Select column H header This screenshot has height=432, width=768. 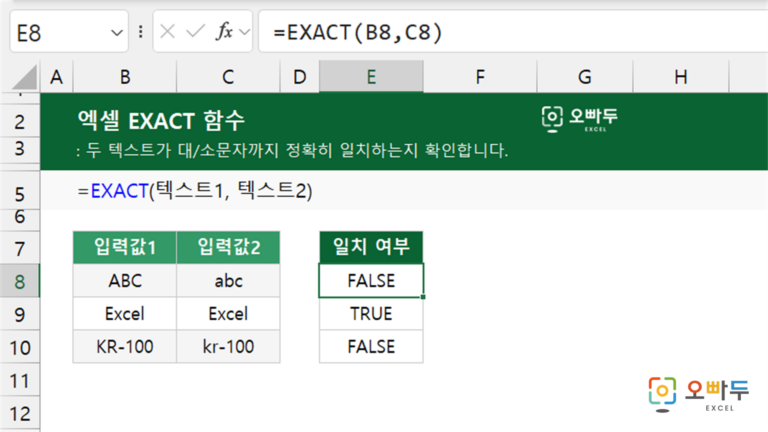pos(681,77)
